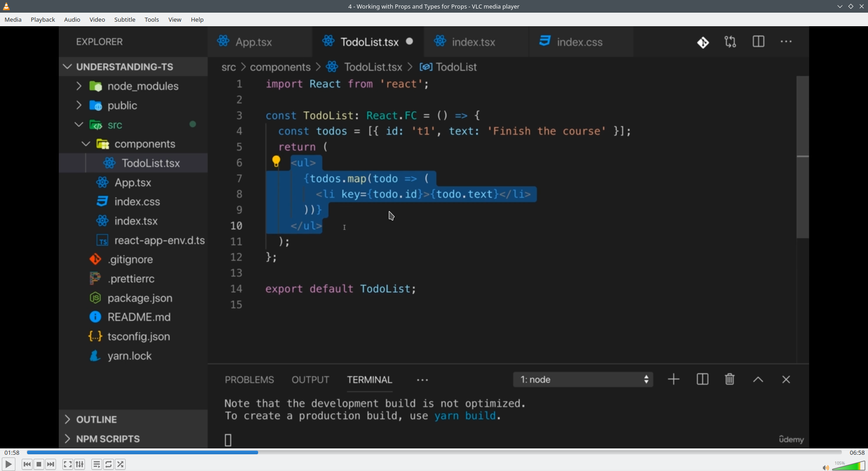This screenshot has width=868, height=471.
Task: Toggle the VLC playlist view
Action: point(97,464)
